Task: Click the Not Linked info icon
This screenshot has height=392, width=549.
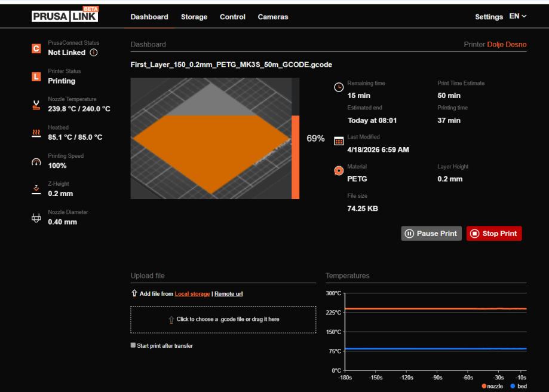Action: pos(93,53)
